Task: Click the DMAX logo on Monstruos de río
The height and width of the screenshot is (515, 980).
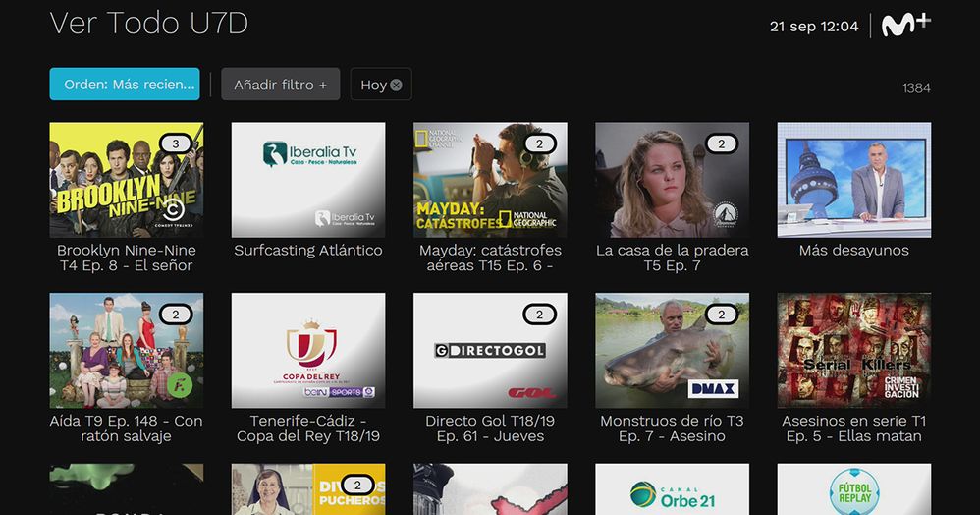Action: coord(713,388)
